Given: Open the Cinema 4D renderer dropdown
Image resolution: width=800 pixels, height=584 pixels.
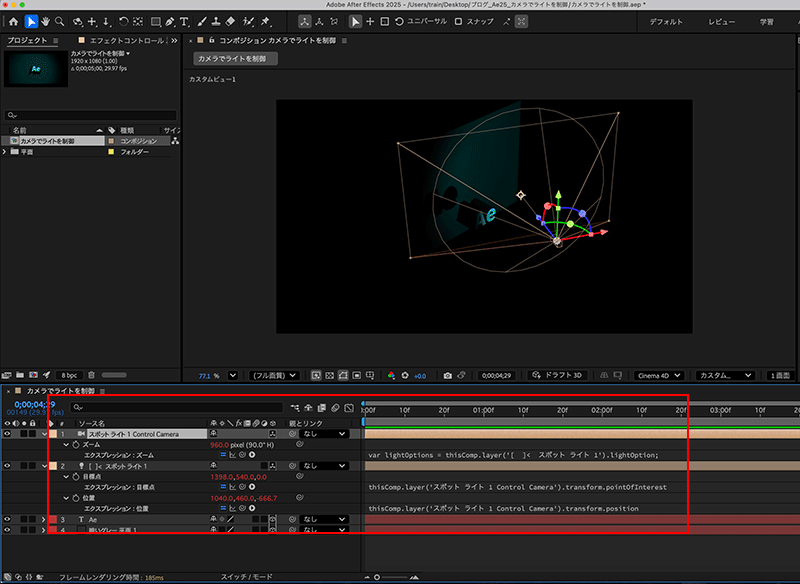Looking at the screenshot, I should point(659,375).
